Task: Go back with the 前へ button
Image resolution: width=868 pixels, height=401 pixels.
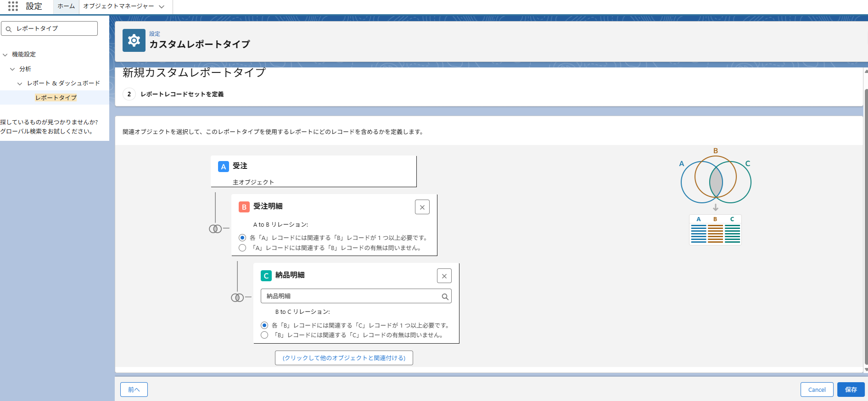Action: tap(134, 390)
